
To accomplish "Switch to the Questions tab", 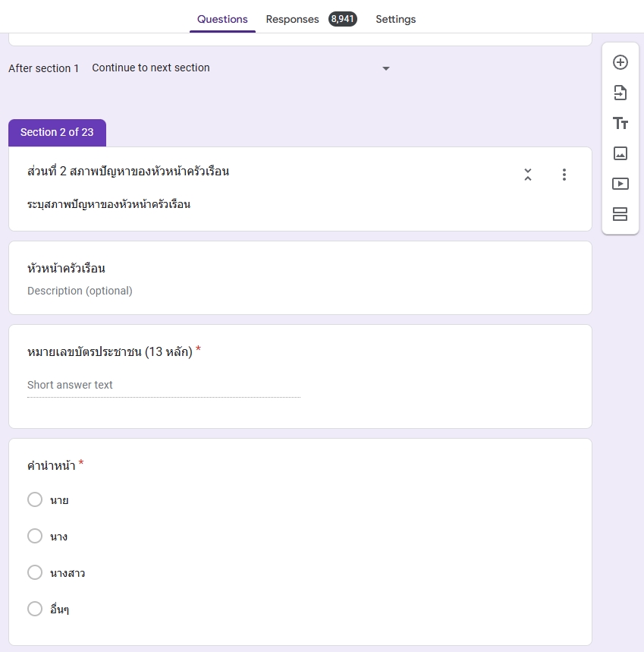I will point(222,19).
